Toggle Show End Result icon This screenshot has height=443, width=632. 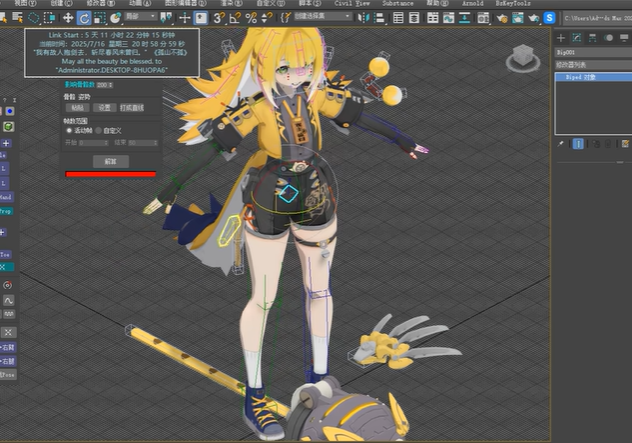pos(578,144)
